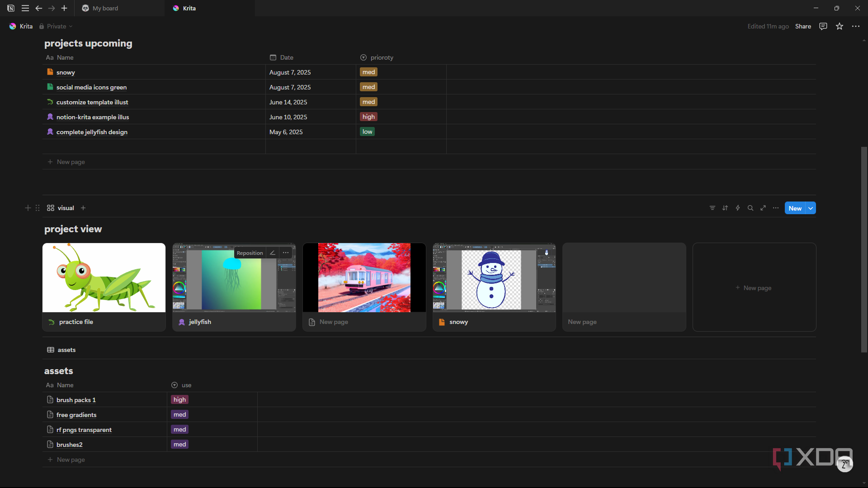Click the drag handle beside visual tab
The height and width of the screenshot is (488, 868).
[38, 208]
